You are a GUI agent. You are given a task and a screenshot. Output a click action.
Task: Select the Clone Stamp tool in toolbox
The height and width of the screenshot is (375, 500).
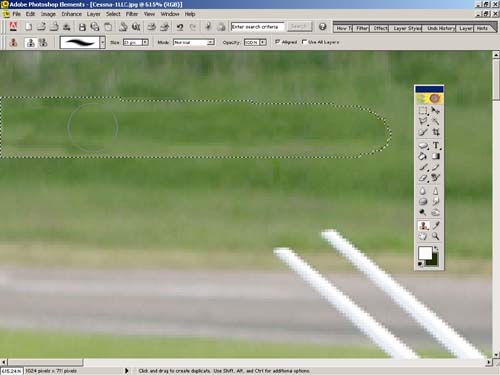[423, 226]
